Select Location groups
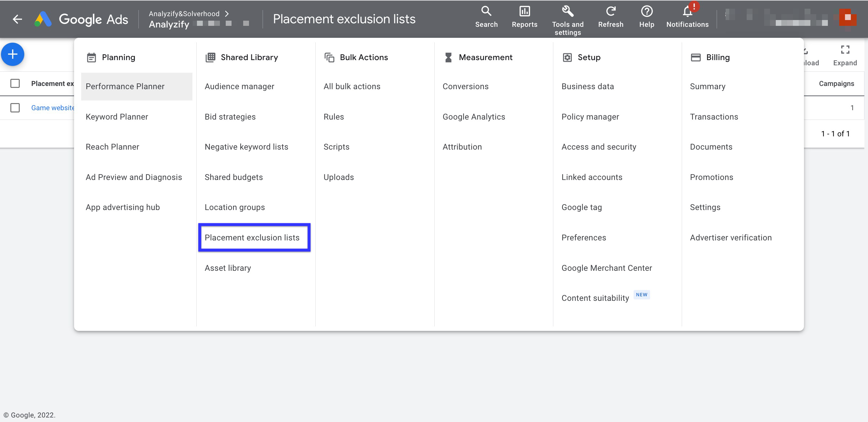Image resolution: width=868 pixels, height=422 pixels. [x=234, y=207]
